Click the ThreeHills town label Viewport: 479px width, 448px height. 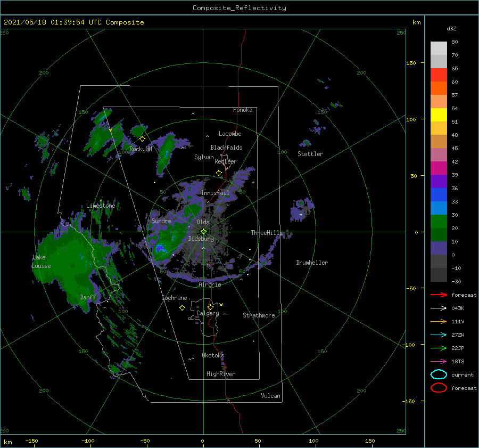(267, 233)
